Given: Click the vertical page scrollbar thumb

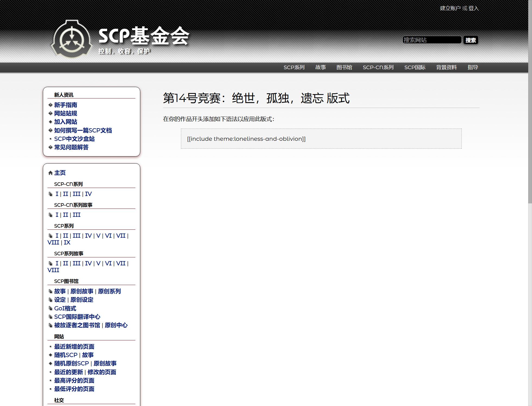Looking at the screenshot, I should point(530,102).
